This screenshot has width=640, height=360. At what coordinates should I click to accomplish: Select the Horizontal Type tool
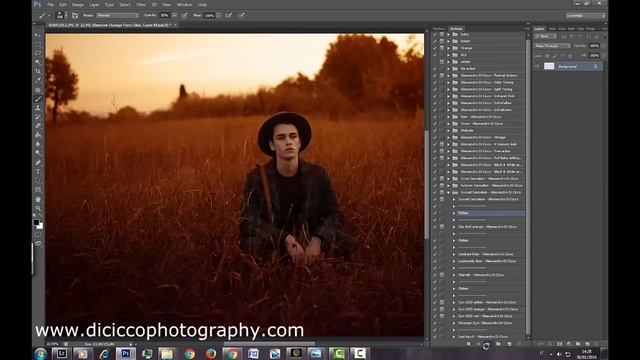38,171
